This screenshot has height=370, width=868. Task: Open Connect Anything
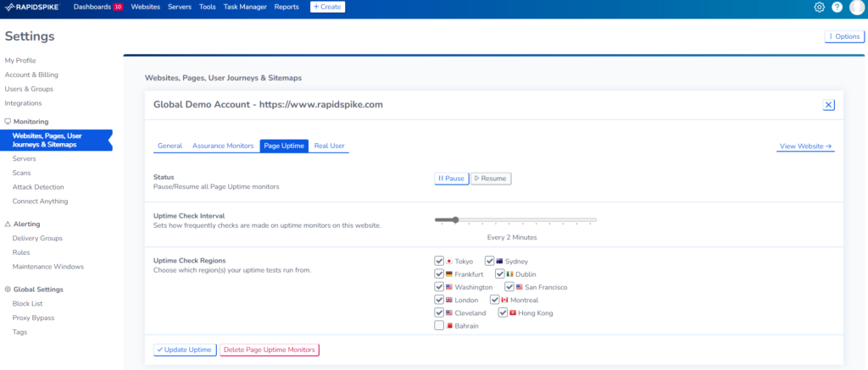[x=41, y=202]
